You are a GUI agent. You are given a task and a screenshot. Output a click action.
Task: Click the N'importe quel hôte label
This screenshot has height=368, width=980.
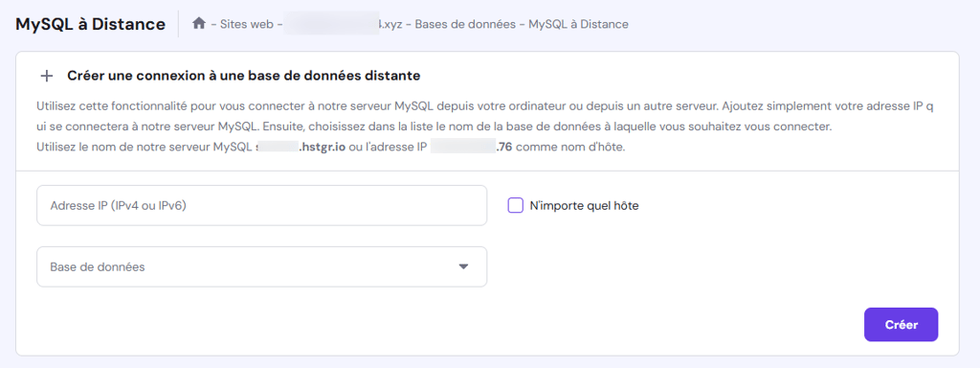(x=584, y=205)
